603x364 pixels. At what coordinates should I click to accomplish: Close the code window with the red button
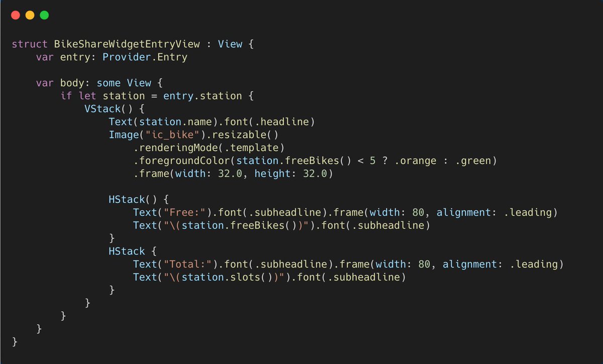(x=16, y=15)
